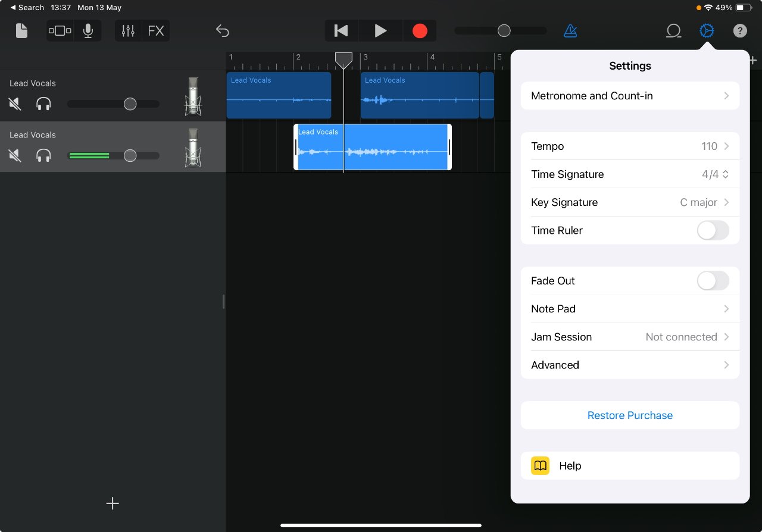Open the Key Signature options
This screenshot has width=762, height=532.
pos(630,202)
